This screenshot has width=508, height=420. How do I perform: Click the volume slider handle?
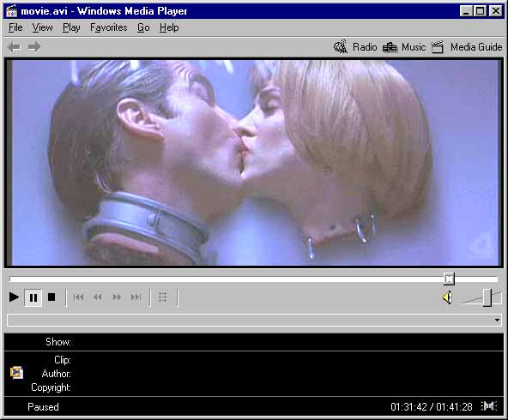coord(487,297)
